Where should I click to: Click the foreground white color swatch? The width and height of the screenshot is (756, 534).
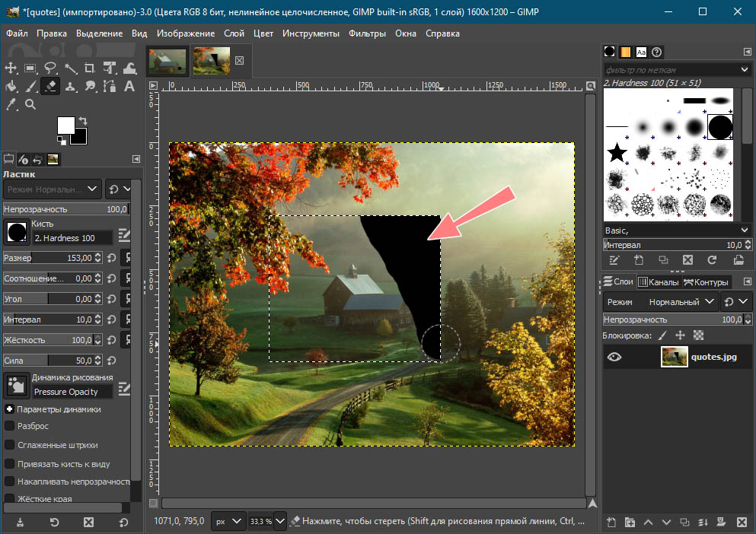click(65, 124)
